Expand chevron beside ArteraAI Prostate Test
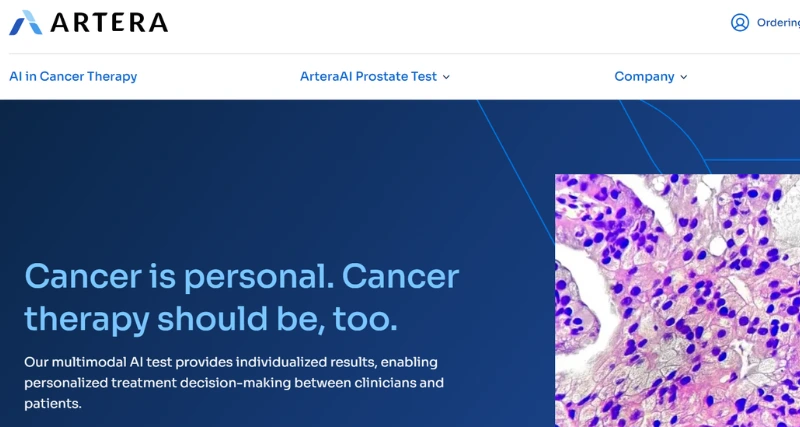This screenshot has height=427, width=800. point(446,77)
